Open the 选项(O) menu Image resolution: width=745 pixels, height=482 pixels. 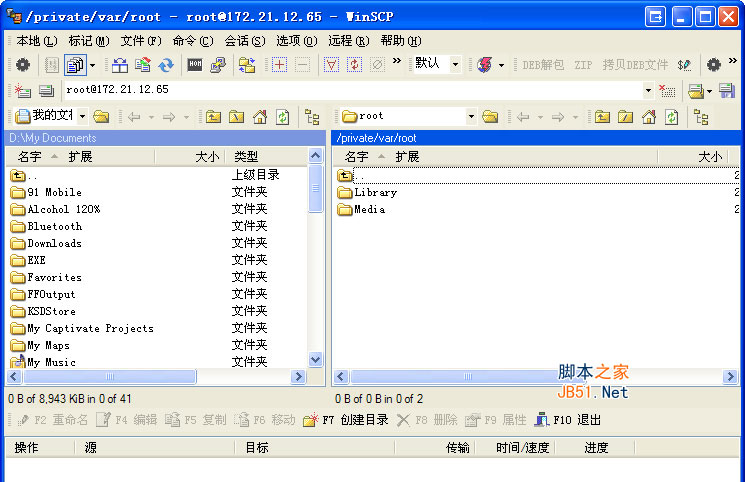coord(296,41)
